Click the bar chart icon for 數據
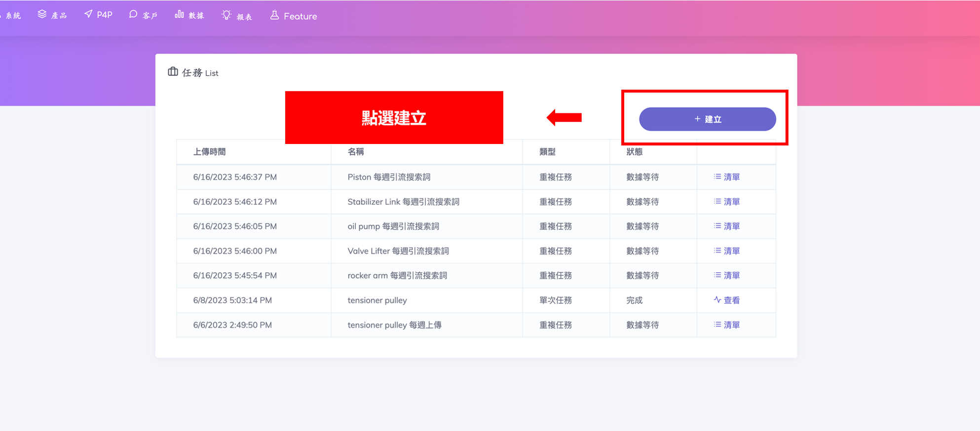The width and height of the screenshot is (980, 431). pos(179,15)
